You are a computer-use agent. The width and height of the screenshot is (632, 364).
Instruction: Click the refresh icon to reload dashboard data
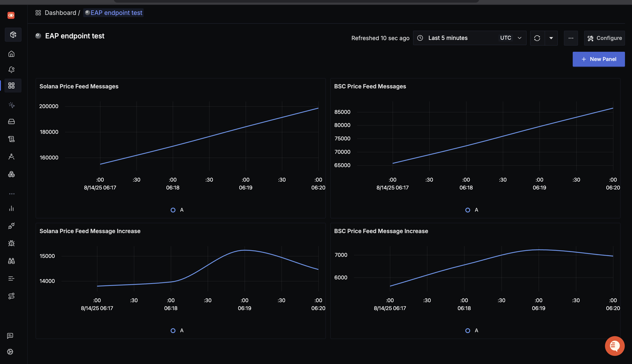point(538,38)
